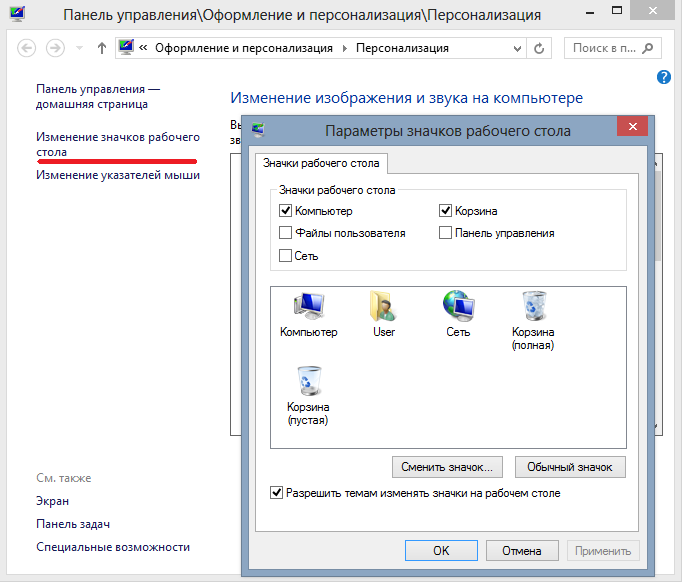Expand the double-chevron breadcrumb overflow

pos(143,47)
